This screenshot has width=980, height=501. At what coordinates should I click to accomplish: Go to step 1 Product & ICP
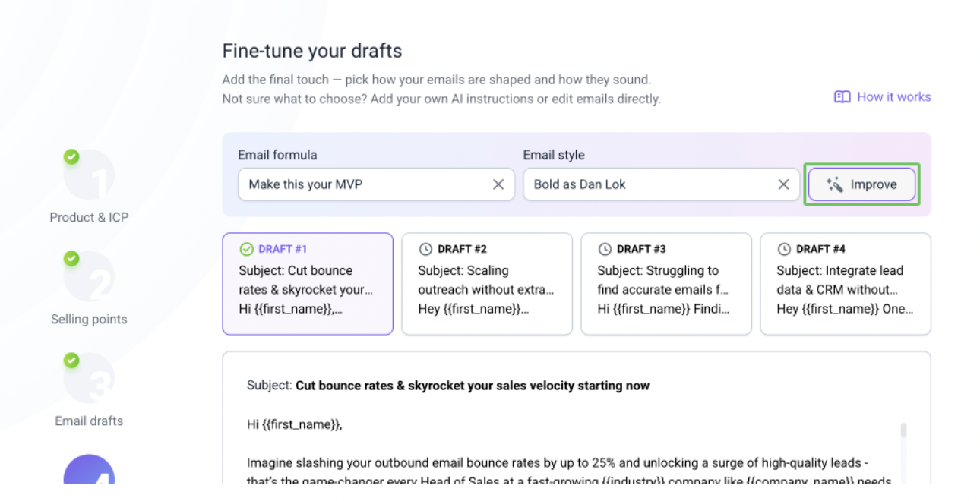(89, 186)
